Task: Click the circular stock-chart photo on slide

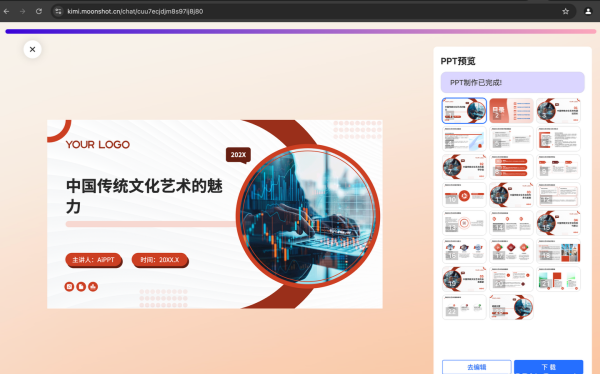Action: coord(308,216)
